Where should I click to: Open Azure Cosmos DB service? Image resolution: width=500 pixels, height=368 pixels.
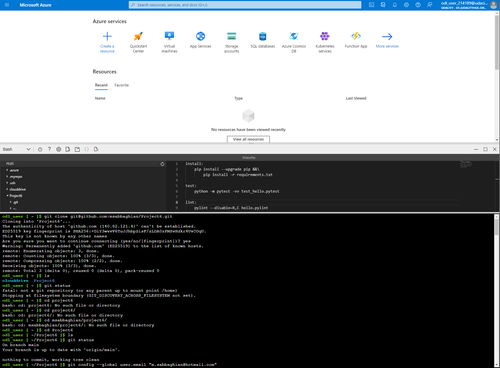[294, 42]
